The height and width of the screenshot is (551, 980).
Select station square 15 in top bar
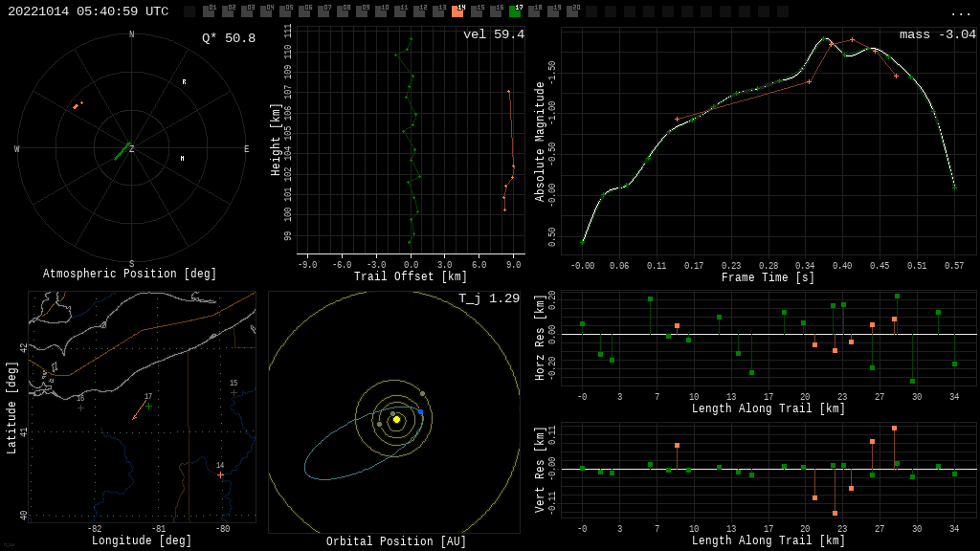click(x=477, y=11)
